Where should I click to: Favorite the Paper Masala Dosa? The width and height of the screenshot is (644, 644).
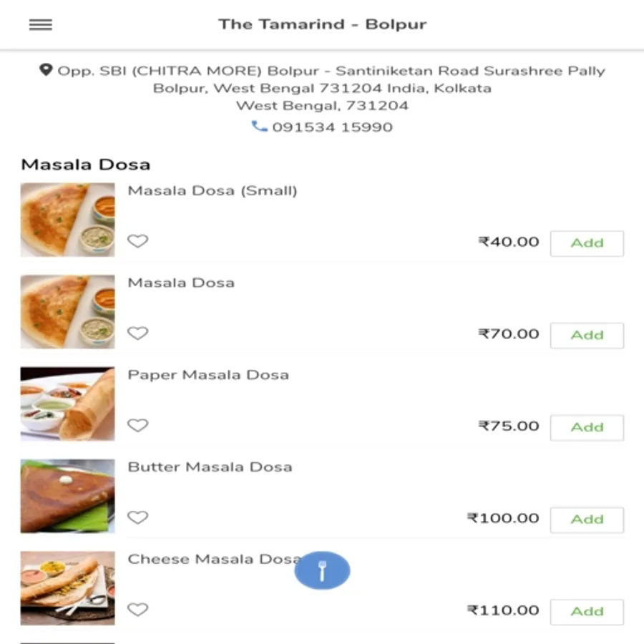(137, 425)
